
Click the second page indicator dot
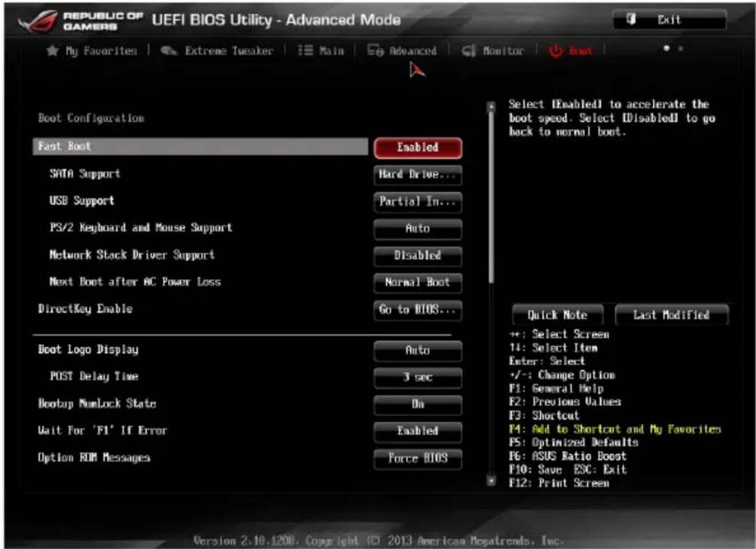[681, 48]
